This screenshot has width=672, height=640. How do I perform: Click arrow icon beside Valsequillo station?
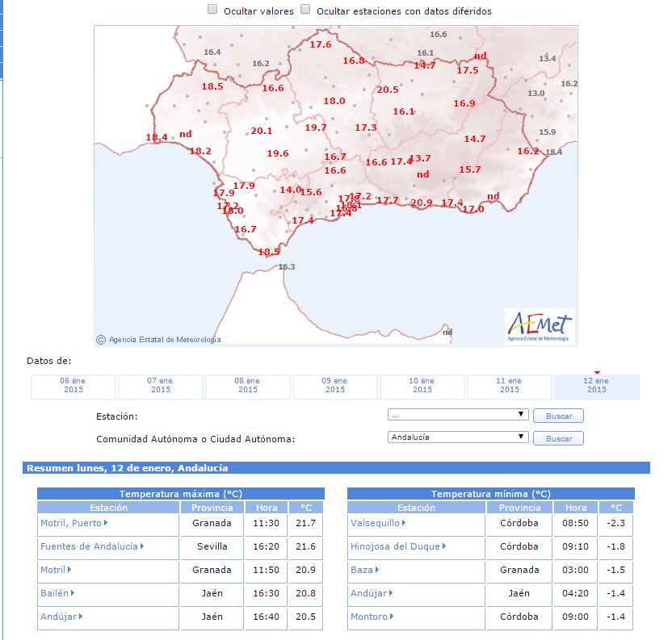(x=402, y=523)
